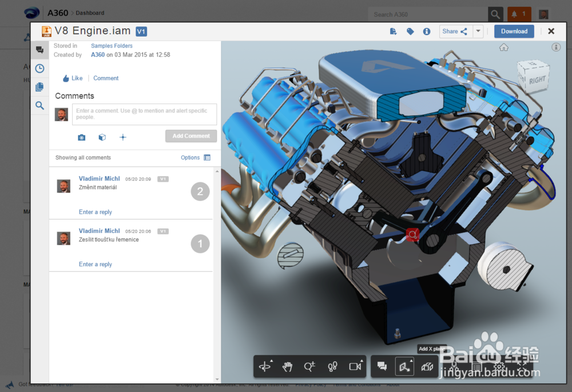This screenshot has height=392, width=572.
Task: Click the Add Comment button
Action: click(191, 136)
